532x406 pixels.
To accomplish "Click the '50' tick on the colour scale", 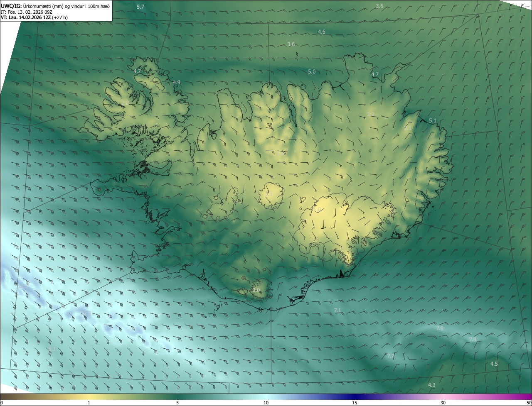I will point(529,403).
